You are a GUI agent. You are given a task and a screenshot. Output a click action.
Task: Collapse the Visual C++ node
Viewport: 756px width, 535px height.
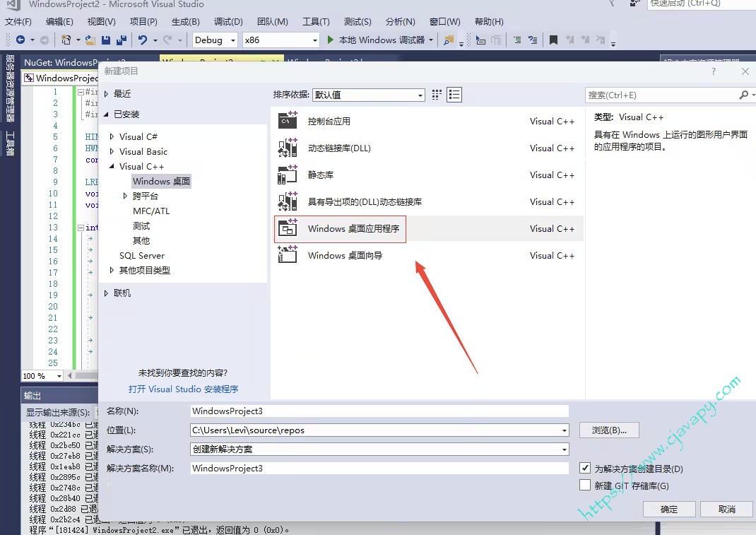point(112,166)
